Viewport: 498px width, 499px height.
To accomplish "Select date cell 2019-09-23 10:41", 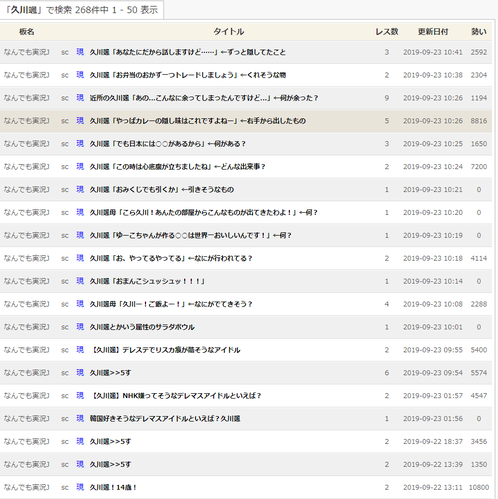I will (x=433, y=52).
